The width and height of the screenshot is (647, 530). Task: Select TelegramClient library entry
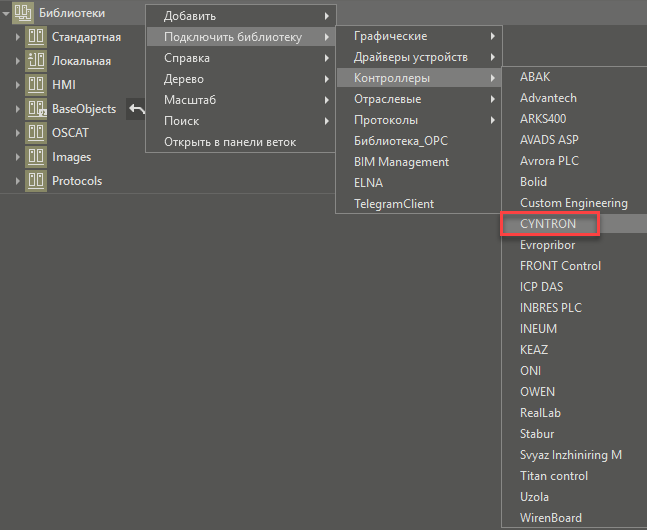[419, 204]
